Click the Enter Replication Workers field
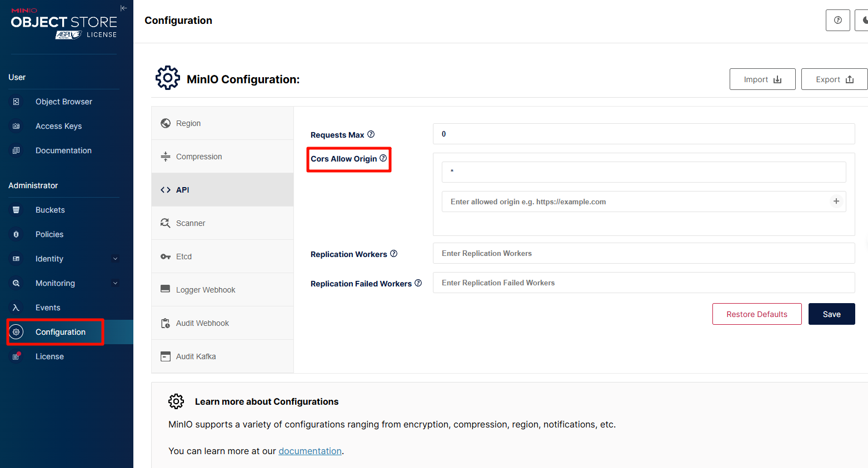 pyautogui.click(x=643, y=253)
